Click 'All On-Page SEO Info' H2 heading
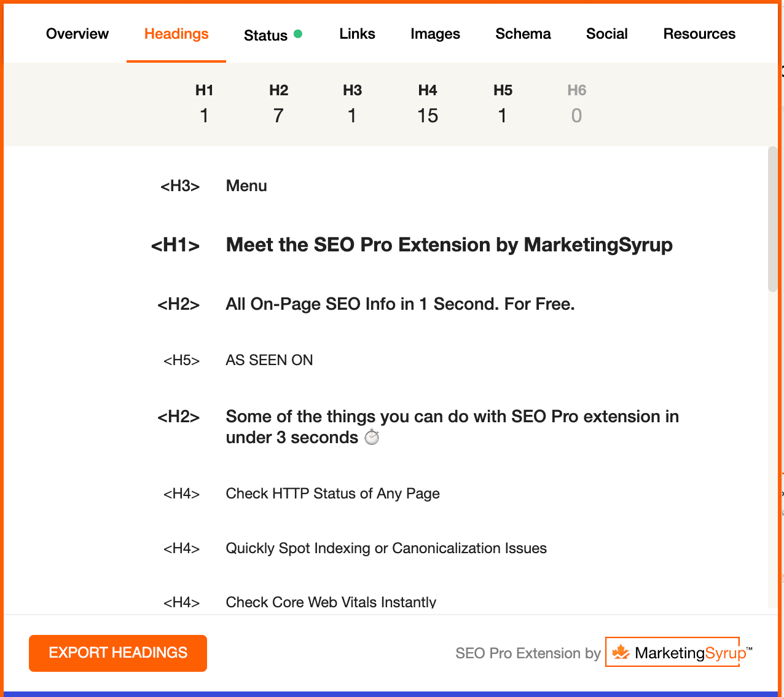Screen dimensions: 784x697 [x=400, y=304]
